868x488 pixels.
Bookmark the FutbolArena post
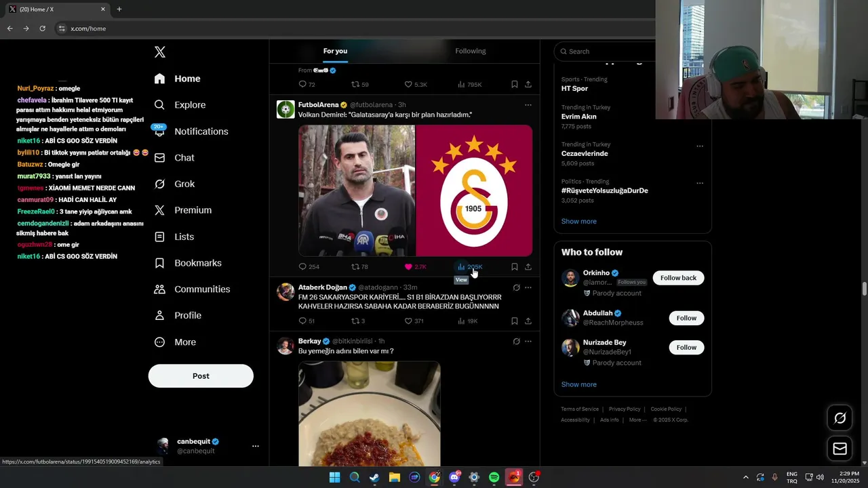coord(515,267)
